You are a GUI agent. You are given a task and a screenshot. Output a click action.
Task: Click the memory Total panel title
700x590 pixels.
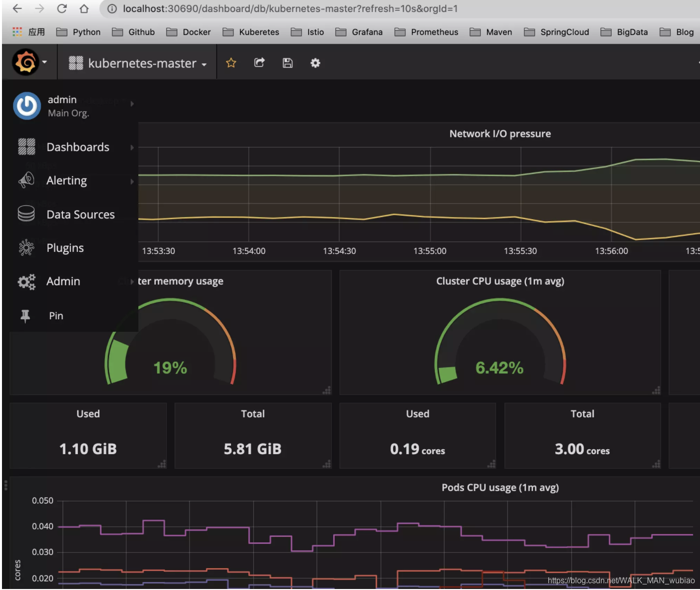tap(253, 413)
